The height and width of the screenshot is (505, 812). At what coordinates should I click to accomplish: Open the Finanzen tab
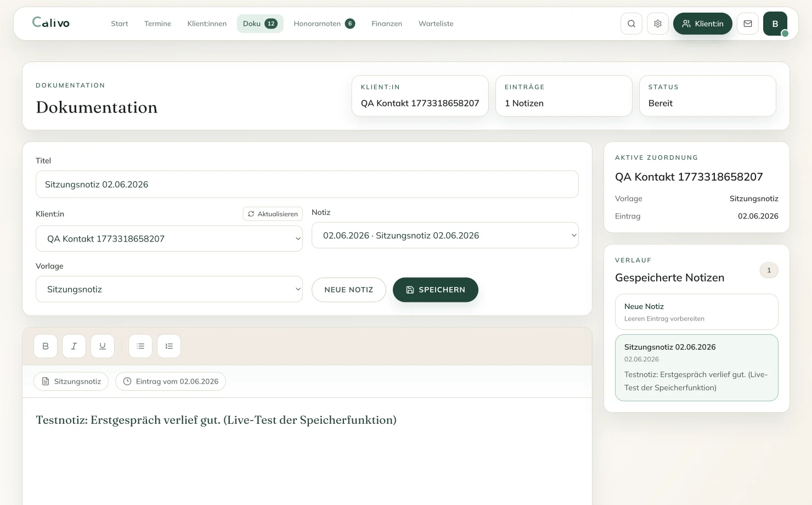387,24
